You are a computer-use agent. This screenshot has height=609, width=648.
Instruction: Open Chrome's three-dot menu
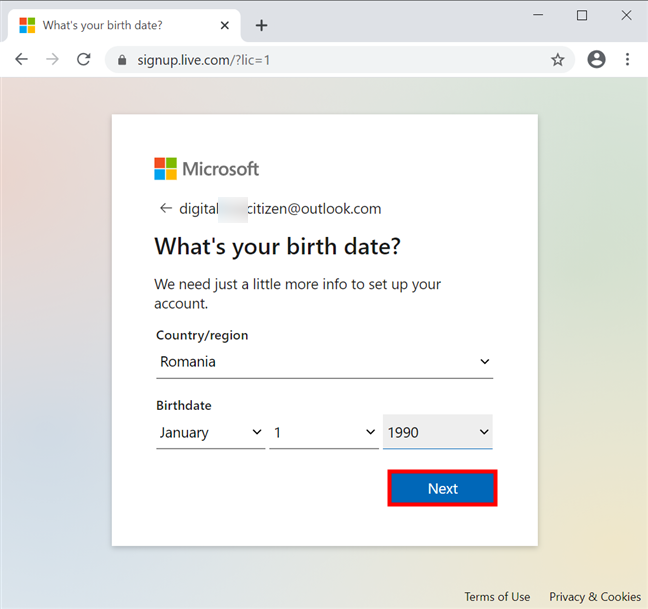[x=628, y=60]
